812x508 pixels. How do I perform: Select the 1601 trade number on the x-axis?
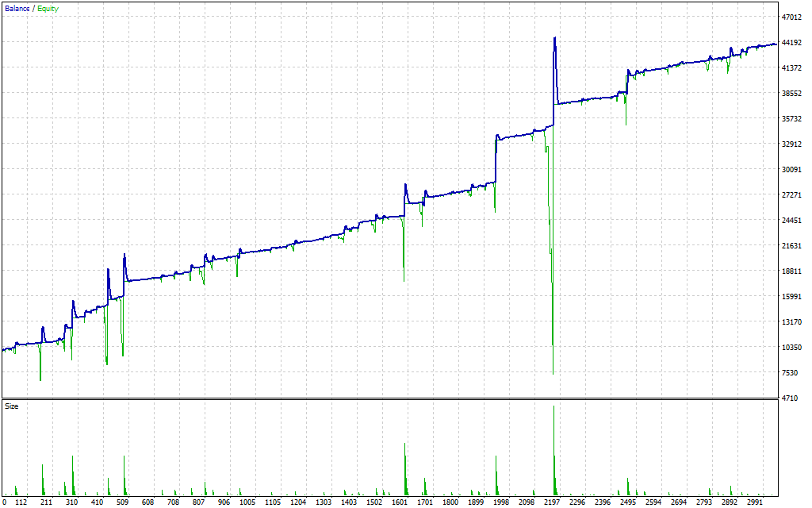pos(400,502)
